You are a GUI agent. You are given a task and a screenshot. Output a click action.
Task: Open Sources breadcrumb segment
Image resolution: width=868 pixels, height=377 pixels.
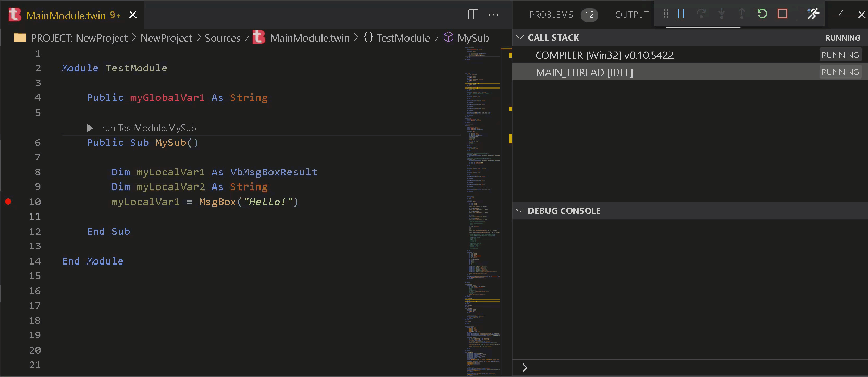click(222, 38)
